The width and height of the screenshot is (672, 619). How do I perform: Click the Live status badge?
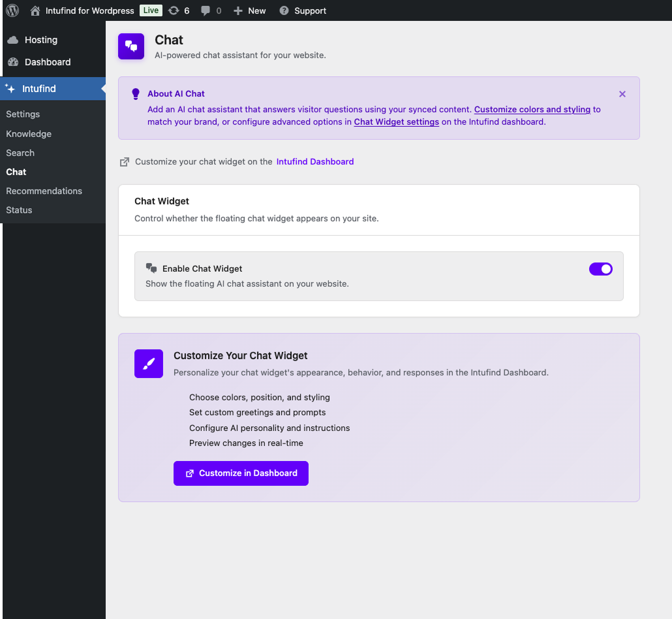coord(150,10)
